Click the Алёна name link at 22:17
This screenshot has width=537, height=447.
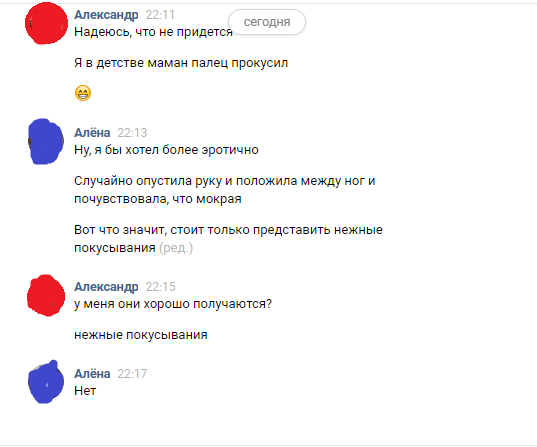pos(92,373)
